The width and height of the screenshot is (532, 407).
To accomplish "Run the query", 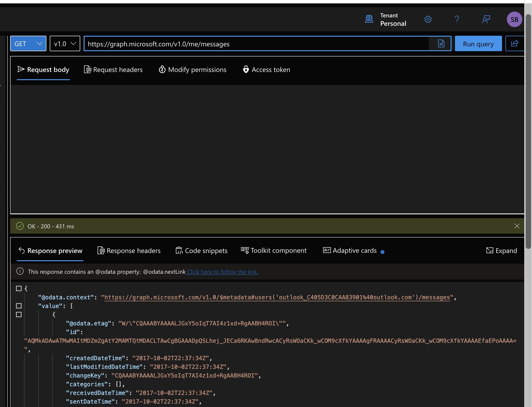I will click(x=478, y=44).
